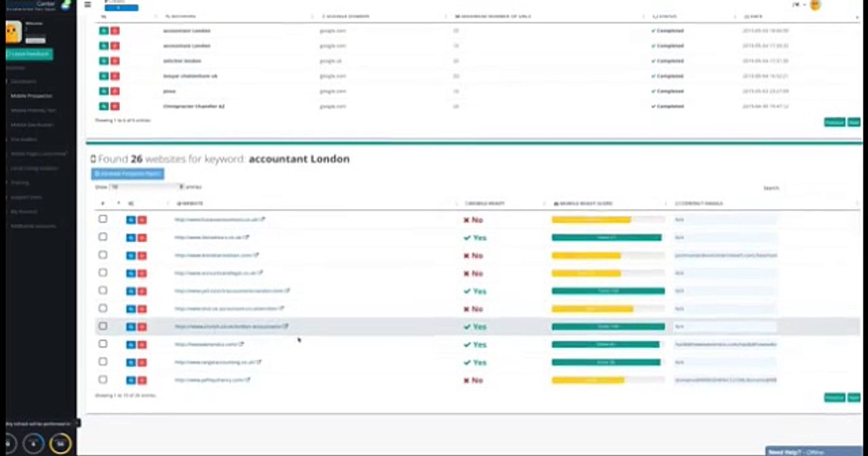Click Next under the keyword searches table
Viewport: 868px width, 456px height.
point(853,122)
